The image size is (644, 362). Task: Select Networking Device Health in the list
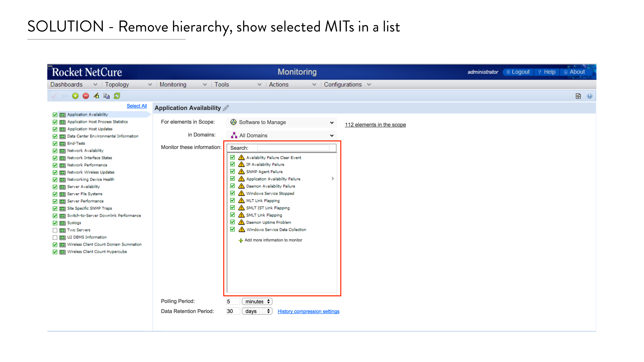point(91,180)
